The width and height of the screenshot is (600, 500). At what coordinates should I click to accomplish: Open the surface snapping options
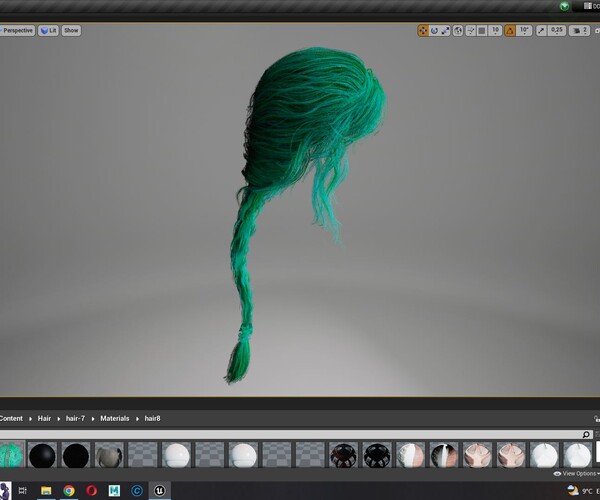coord(471,31)
